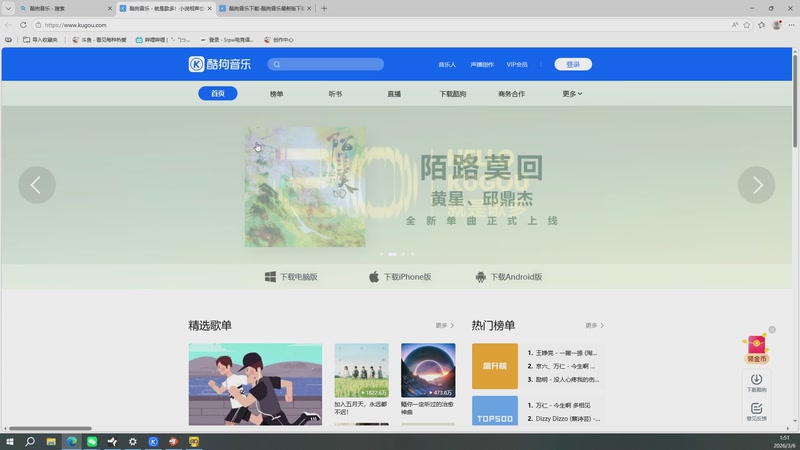Screen dimensions: 800x450
Task: Refresh the page with reload icon
Action: pyautogui.click(x=23, y=24)
